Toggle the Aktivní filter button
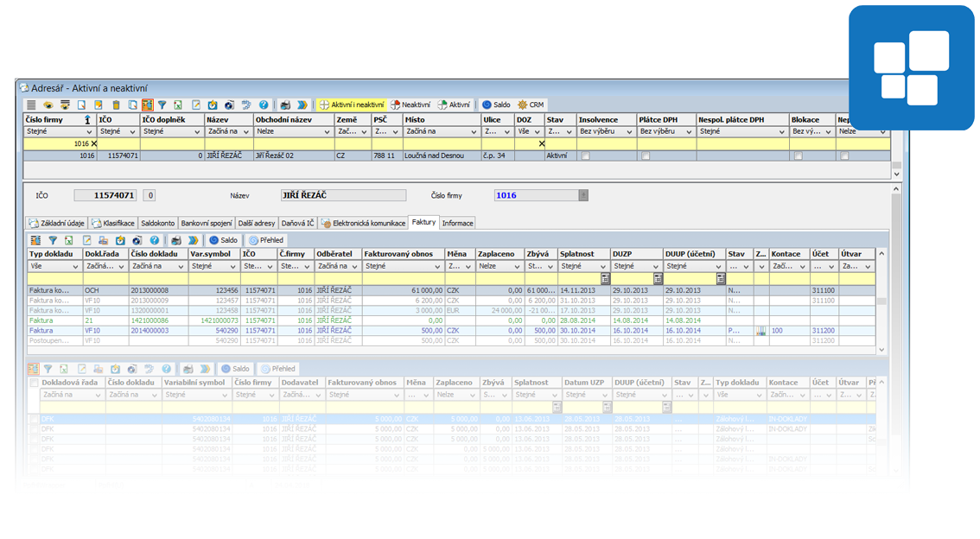The width and height of the screenshot is (980, 539). 455,105
